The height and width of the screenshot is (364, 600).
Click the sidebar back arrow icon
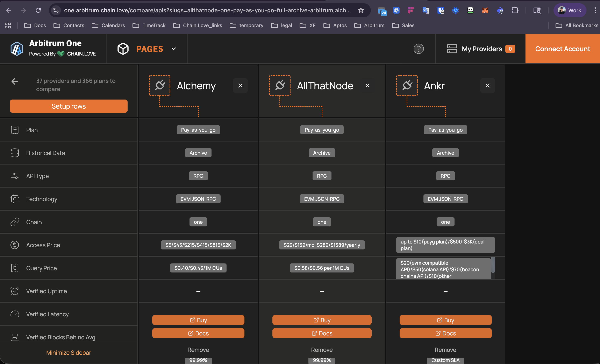coord(15,81)
